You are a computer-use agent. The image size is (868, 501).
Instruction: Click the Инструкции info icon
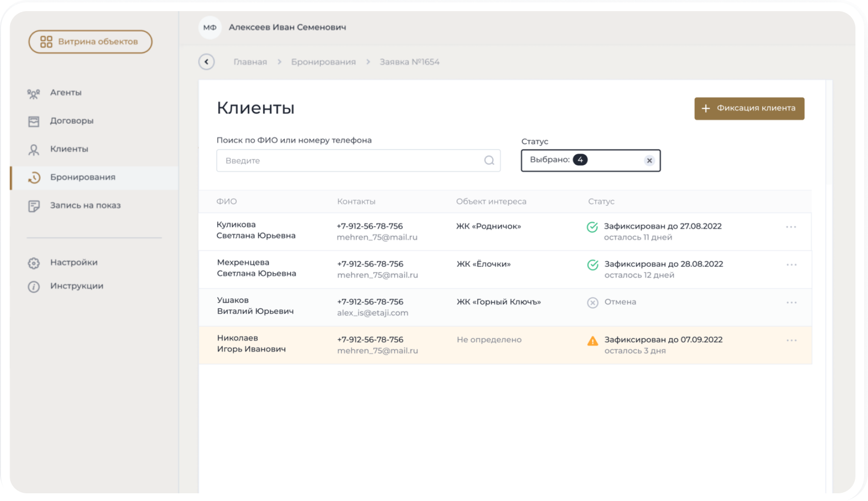pyautogui.click(x=34, y=287)
